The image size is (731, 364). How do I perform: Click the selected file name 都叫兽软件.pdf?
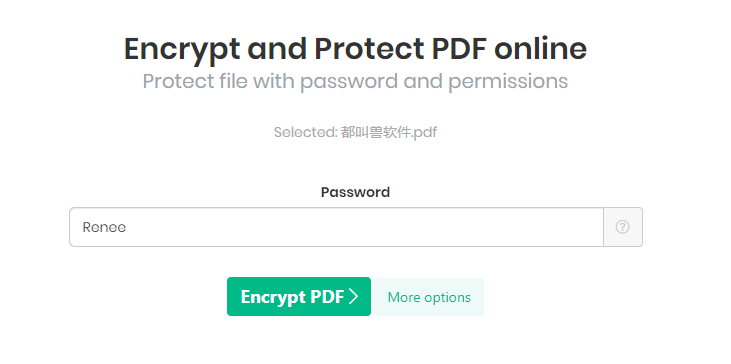[x=388, y=132]
